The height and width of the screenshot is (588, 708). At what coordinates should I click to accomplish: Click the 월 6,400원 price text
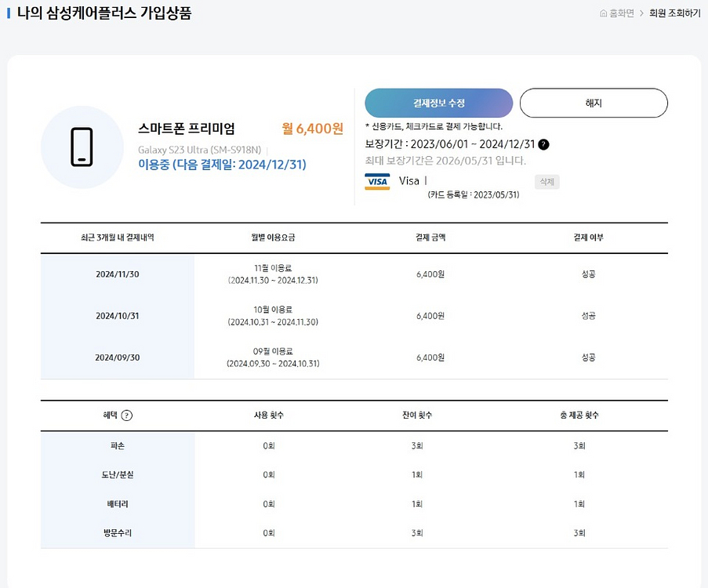tap(313, 129)
